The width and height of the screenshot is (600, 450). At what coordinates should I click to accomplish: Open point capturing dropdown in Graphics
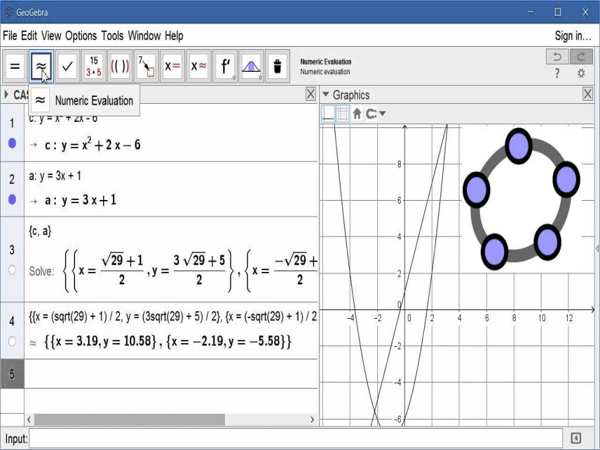(x=375, y=114)
